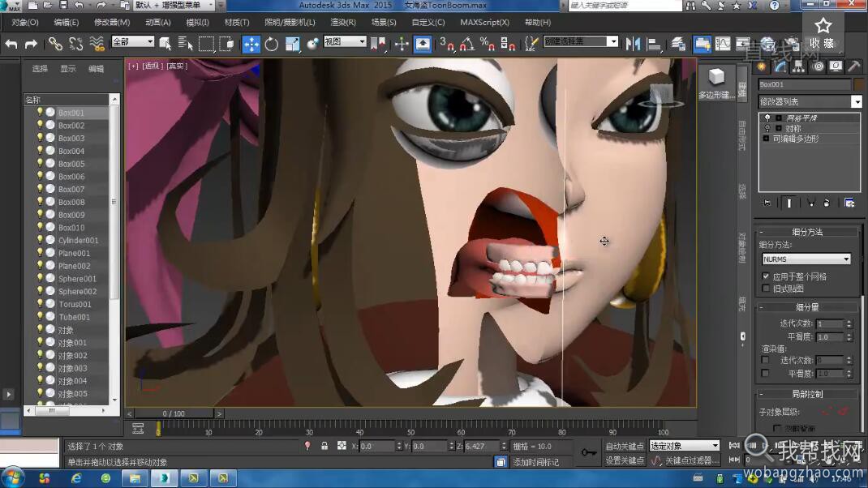Viewport: 868px width, 488px height.
Task: Activate the Select and Move tool
Action: click(251, 44)
